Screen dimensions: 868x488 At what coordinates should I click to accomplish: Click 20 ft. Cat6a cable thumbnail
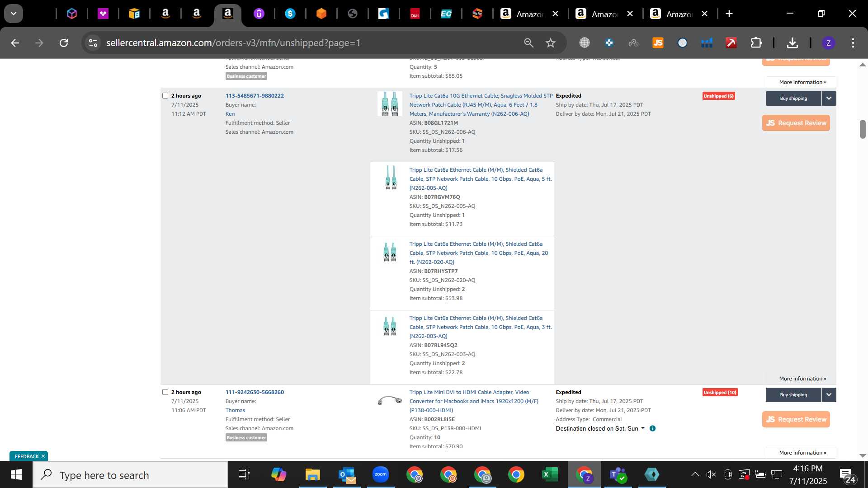point(390,252)
